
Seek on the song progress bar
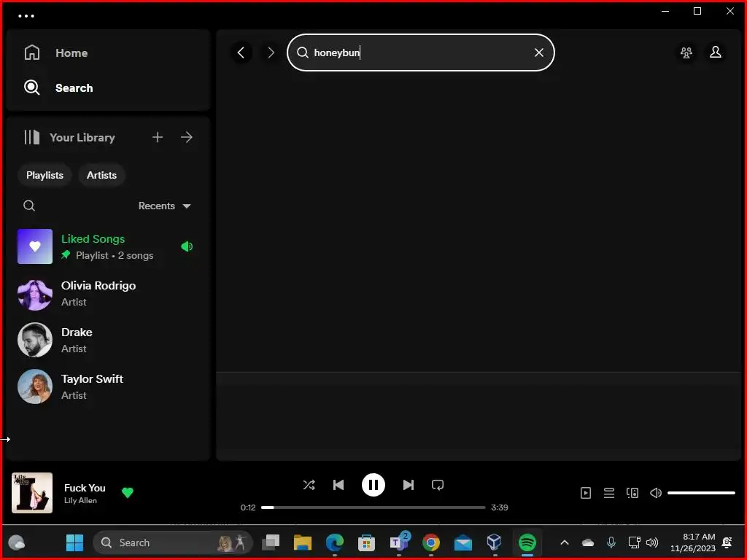373,507
